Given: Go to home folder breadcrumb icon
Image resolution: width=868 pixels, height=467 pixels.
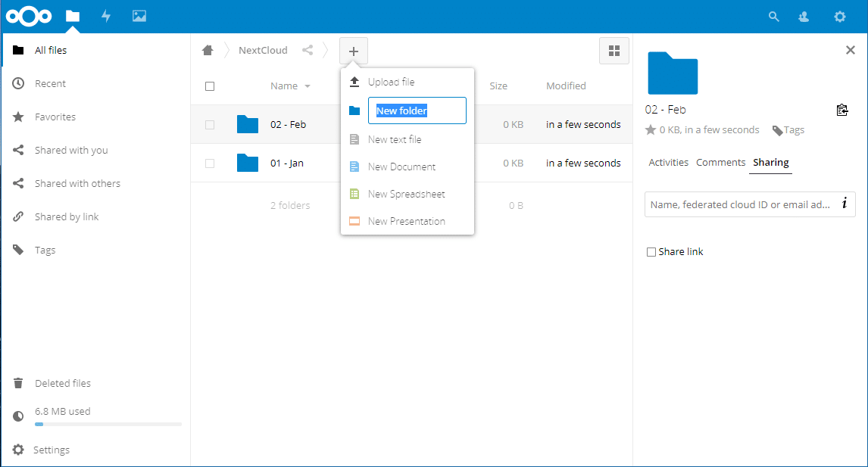Looking at the screenshot, I should point(208,51).
